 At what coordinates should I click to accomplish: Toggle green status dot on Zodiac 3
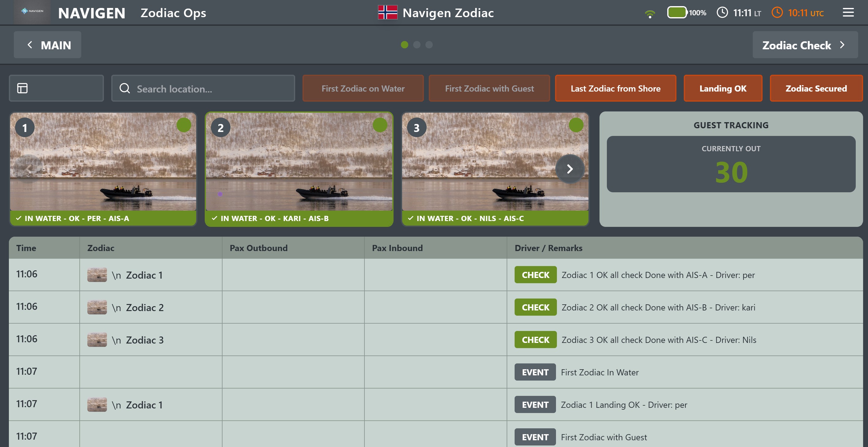coord(576,125)
